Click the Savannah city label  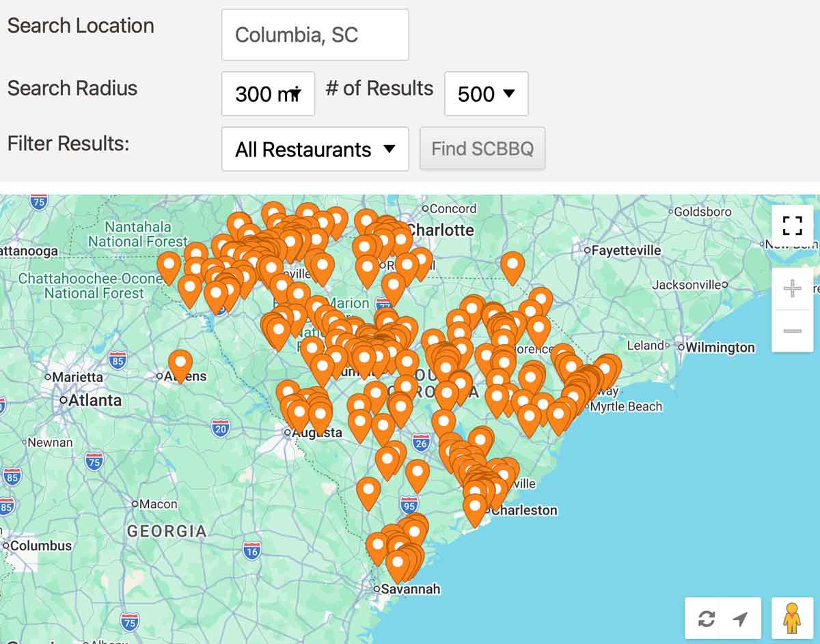pyautogui.click(x=411, y=589)
